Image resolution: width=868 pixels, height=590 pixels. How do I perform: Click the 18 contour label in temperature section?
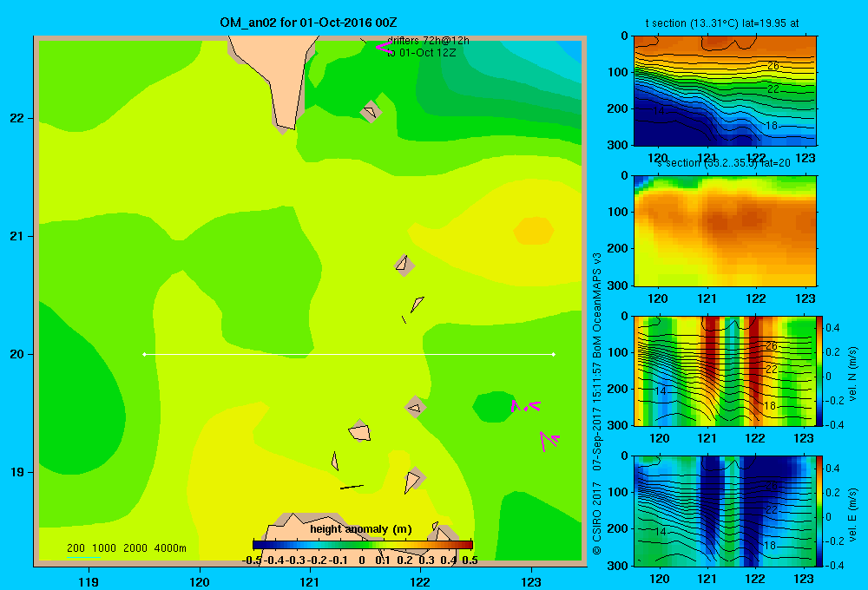tap(771, 126)
